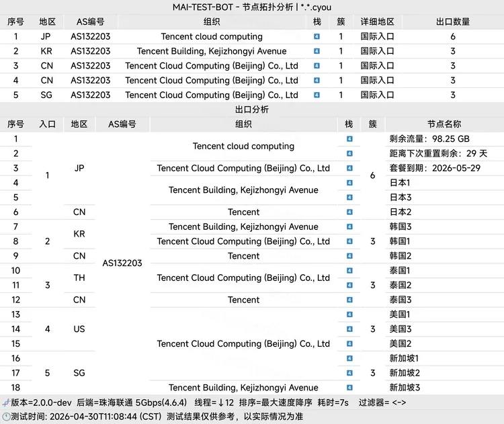Click the IPv4 icon in the KR entry row
The width and height of the screenshot is (504, 424).
click(317, 51)
